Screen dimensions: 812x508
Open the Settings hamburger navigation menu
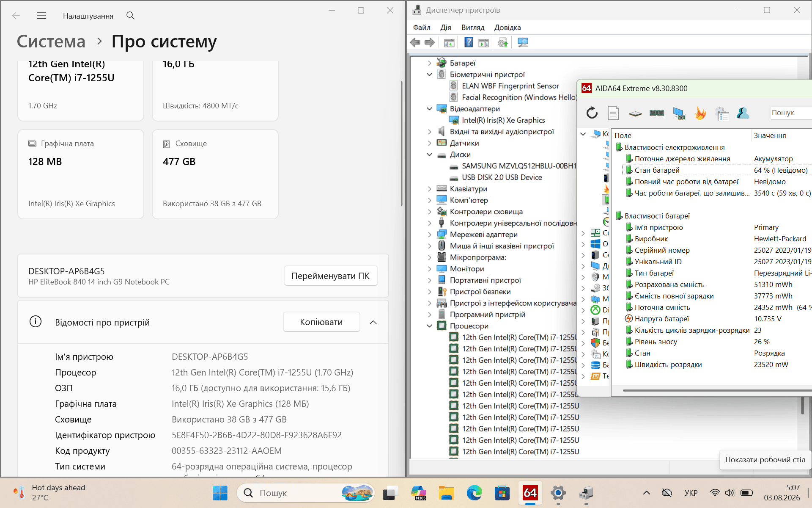[x=41, y=16]
